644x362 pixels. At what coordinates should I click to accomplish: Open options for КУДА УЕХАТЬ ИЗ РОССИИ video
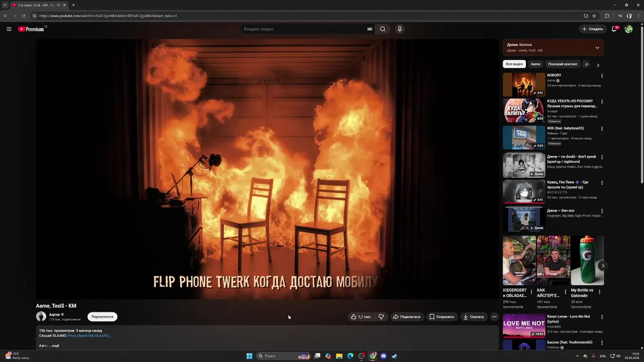click(x=602, y=102)
